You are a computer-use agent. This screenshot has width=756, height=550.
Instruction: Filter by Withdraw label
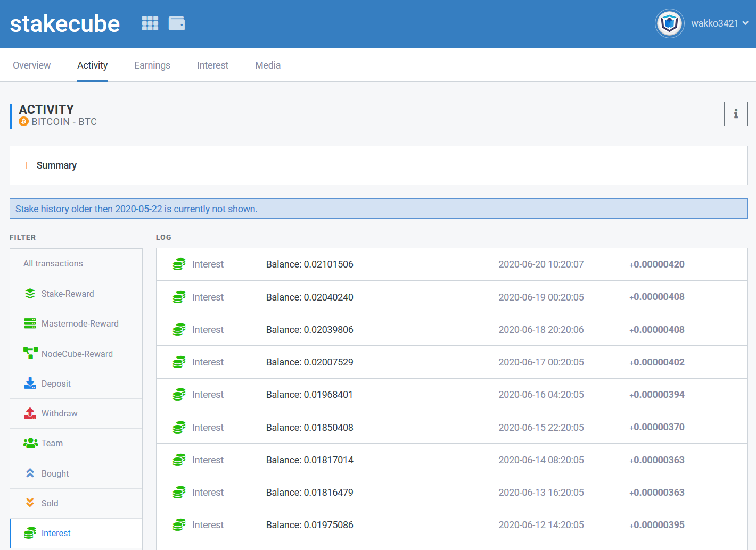(x=60, y=413)
